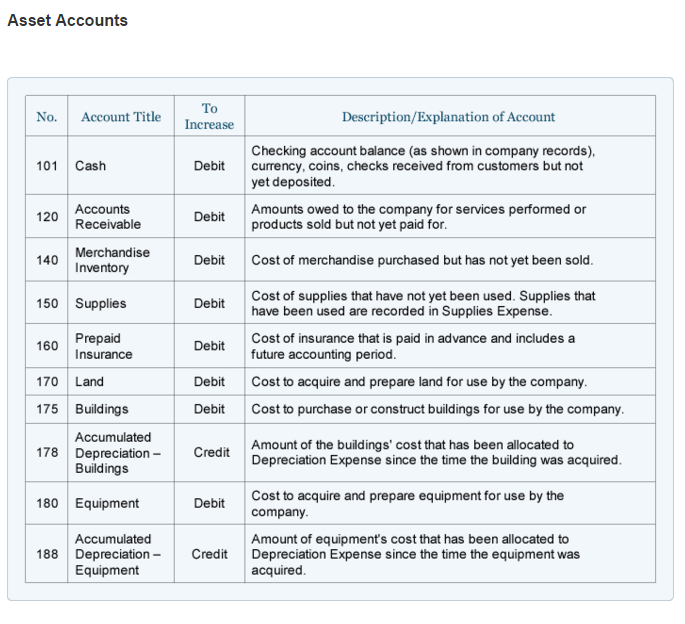Click Credit in account 178 row
Image resolution: width=685 pixels, height=624 pixels.
coord(211,453)
